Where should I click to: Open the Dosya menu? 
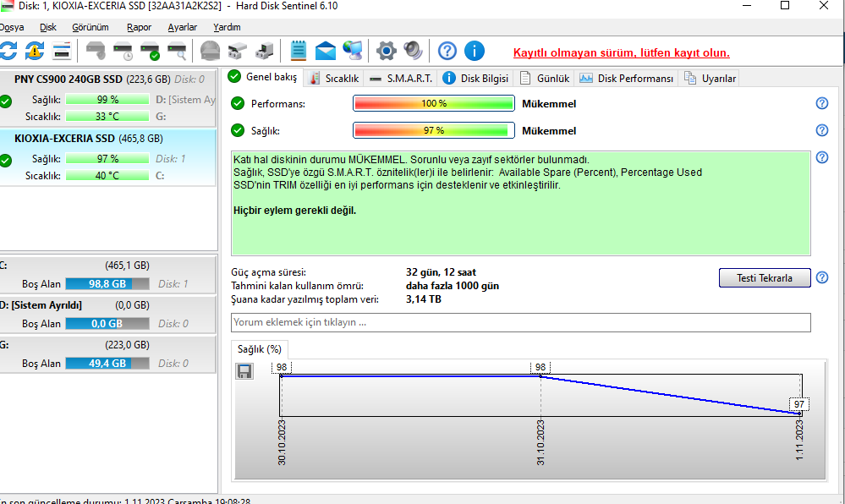11,27
